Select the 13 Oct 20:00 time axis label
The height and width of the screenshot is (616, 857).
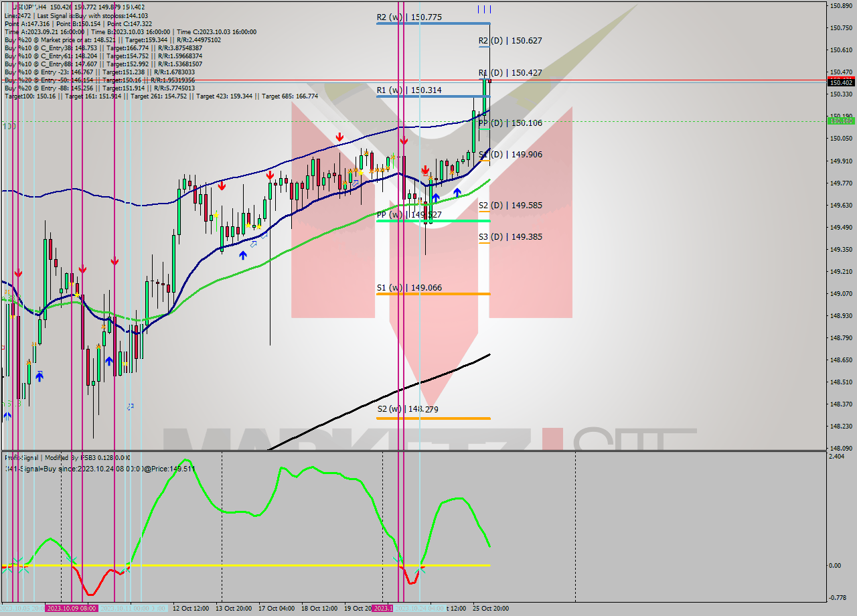(x=234, y=608)
